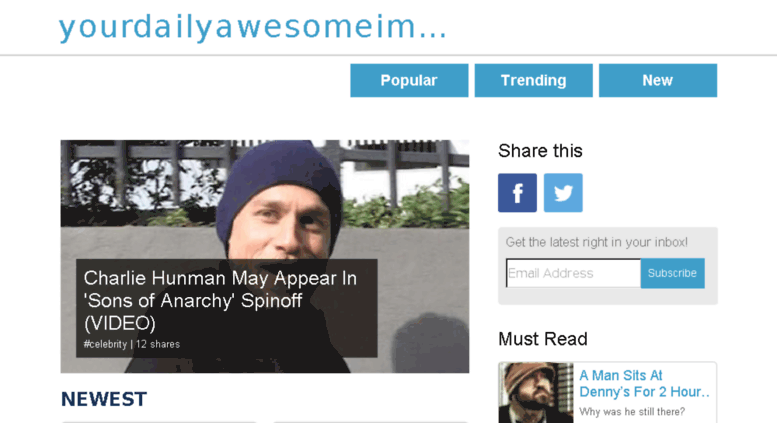Share via the Twitter bird icon
Viewport: 777px width, 423px height.
(563, 193)
